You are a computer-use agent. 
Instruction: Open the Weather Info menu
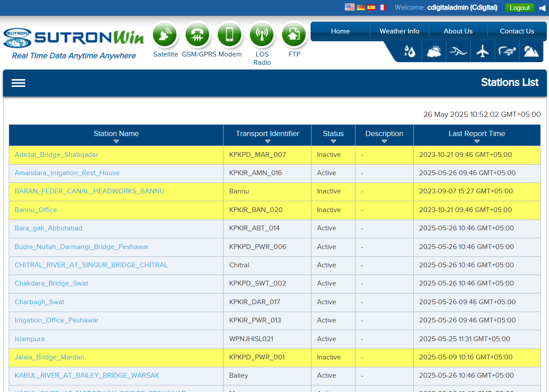(399, 31)
